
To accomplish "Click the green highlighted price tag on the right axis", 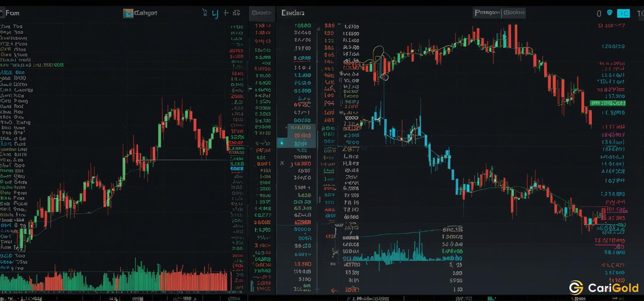I will (x=608, y=103).
